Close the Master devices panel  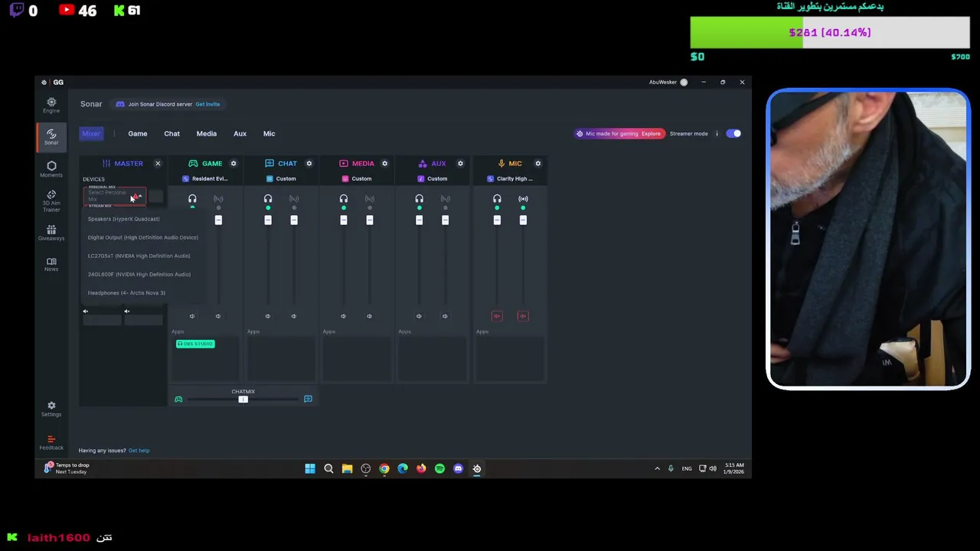click(158, 163)
